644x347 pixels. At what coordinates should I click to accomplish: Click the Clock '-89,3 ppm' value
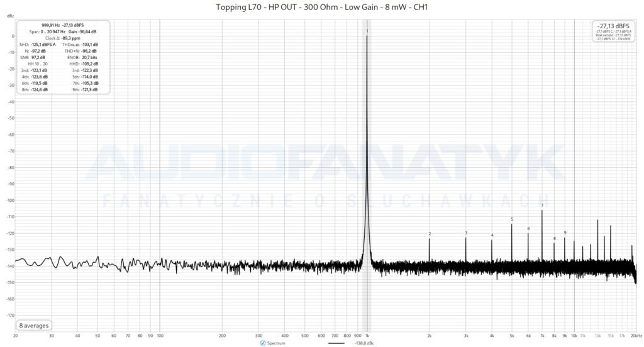click(x=70, y=38)
